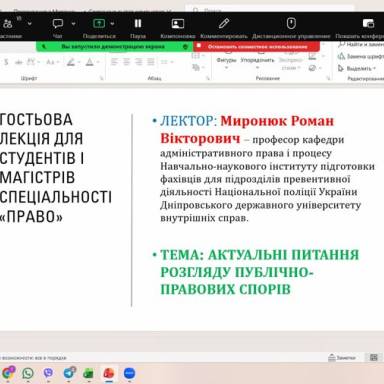Click the word '«ПРАВО»' in the slide title
The height and width of the screenshot is (384, 384).
(x=31, y=217)
